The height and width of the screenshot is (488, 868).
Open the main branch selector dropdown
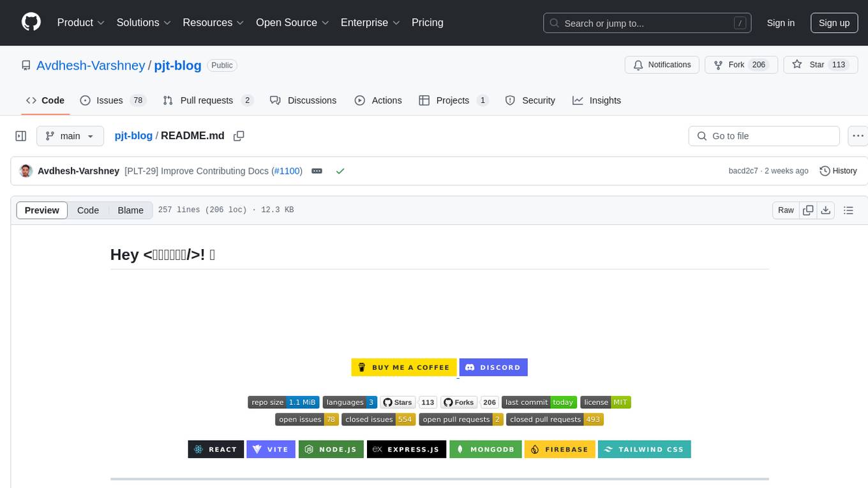[x=70, y=136]
